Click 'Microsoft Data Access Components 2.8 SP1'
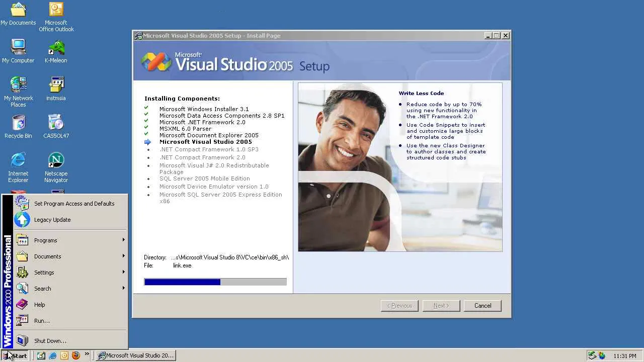 point(222,116)
